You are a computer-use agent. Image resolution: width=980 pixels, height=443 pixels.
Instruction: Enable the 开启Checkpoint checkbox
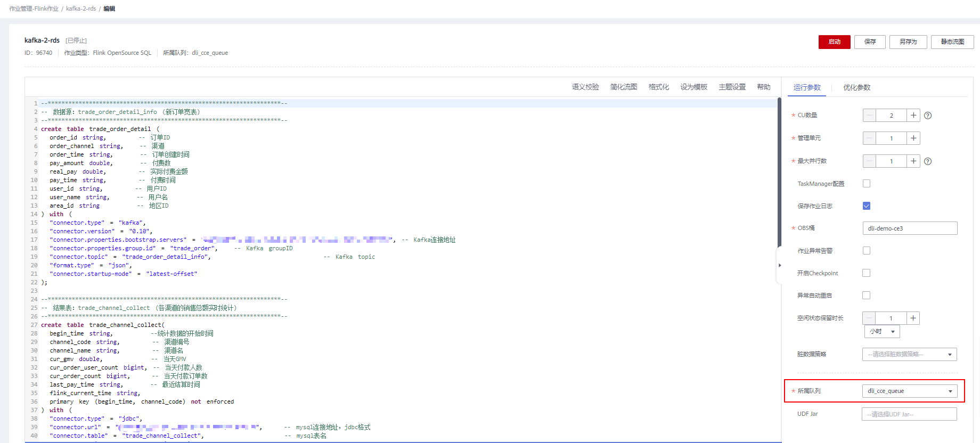(867, 273)
